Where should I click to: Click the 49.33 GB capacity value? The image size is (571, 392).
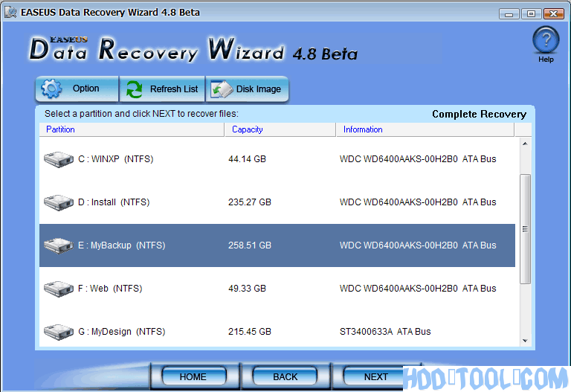coord(247,289)
